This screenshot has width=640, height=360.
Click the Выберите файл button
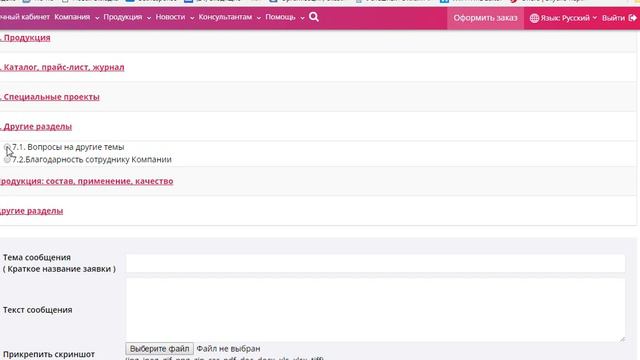[x=159, y=349]
